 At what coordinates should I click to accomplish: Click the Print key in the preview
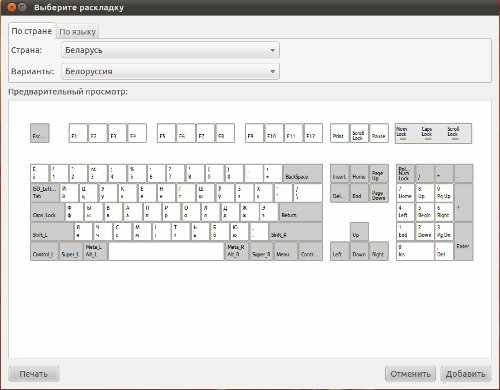click(340, 133)
